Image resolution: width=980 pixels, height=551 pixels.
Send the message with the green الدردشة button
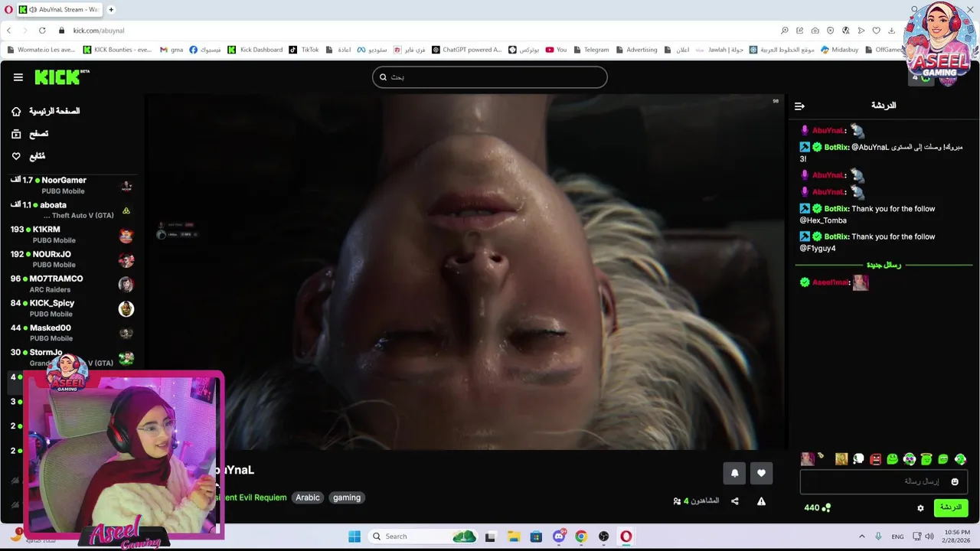tap(950, 507)
